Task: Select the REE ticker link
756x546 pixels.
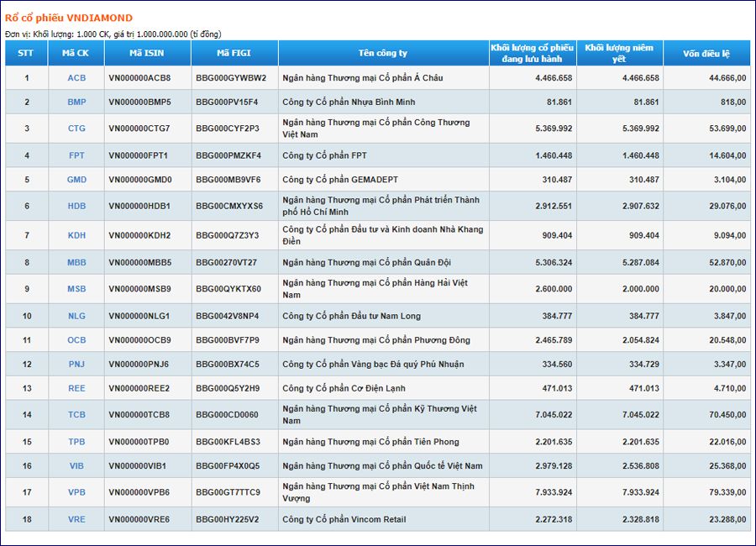Action: (76, 388)
